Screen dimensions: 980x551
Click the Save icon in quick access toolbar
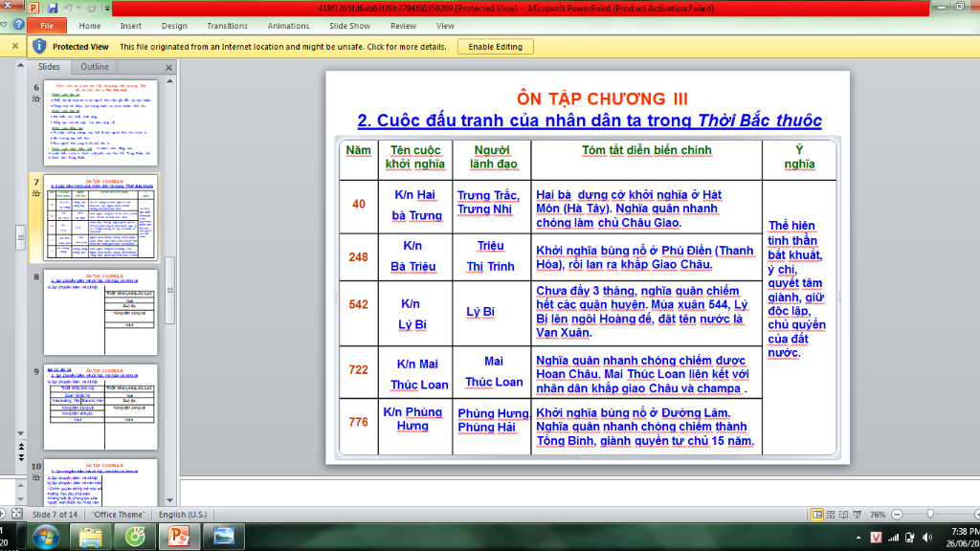point(53,9)
